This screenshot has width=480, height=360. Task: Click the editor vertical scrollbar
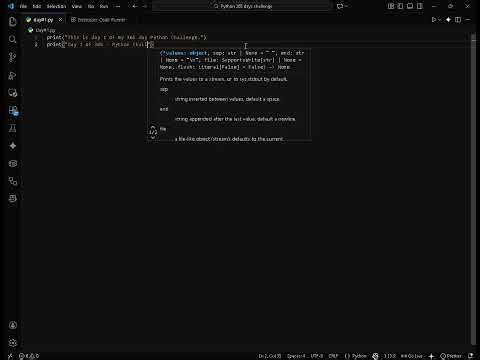[x=473, y=190]
